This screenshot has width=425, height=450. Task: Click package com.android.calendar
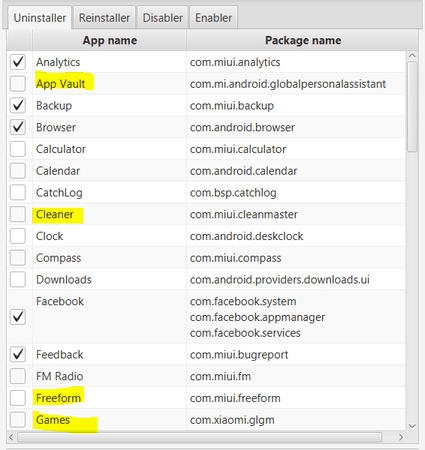click(243, 171)
